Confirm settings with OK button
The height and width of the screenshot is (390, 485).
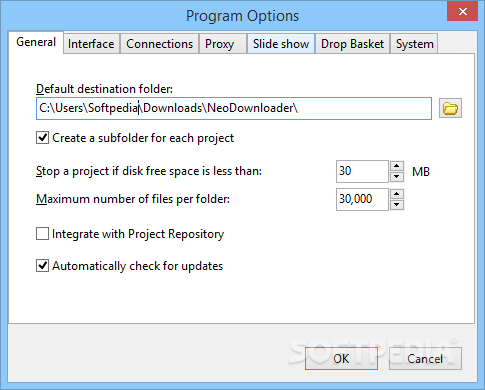point(341,359)
